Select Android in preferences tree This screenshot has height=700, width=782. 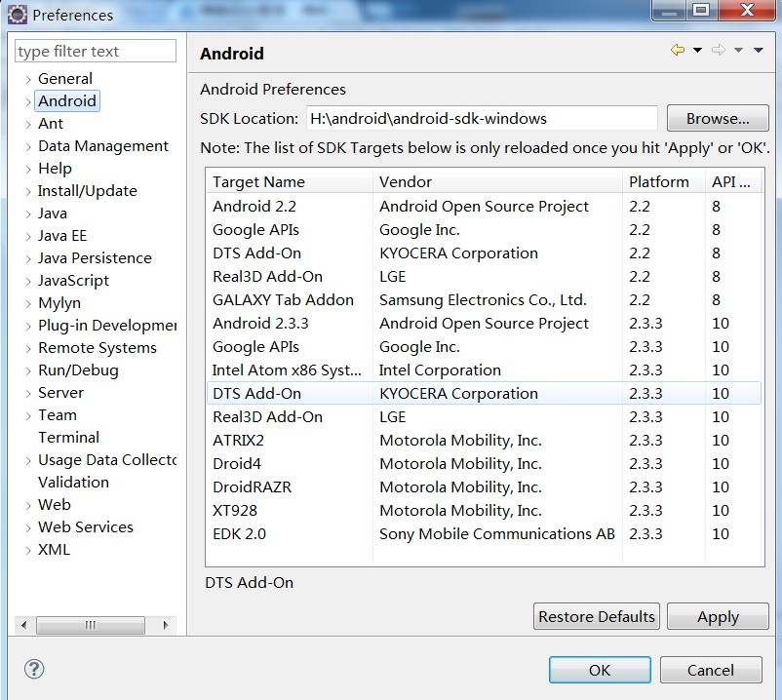[67, 100]
